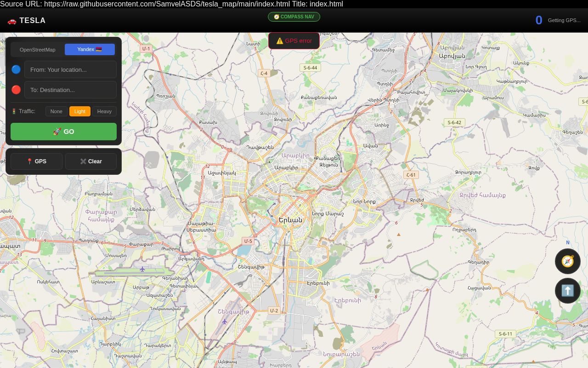
Task: Click the GPS button
Action: (36, 161)
